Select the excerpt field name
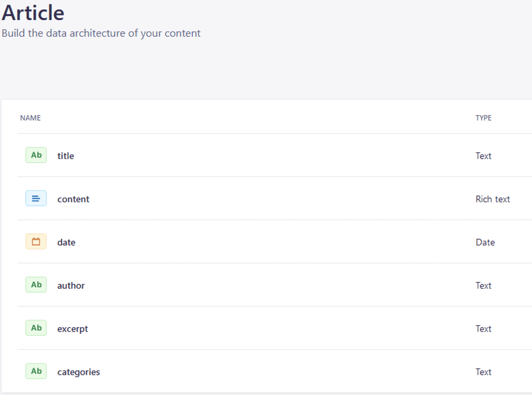The height and width of the screenshot is (395, 532). click(73, 329)
